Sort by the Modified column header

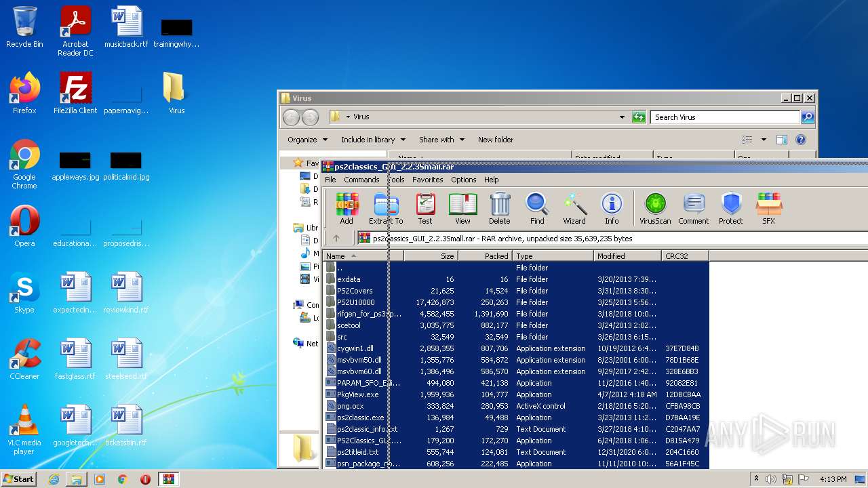627,256
